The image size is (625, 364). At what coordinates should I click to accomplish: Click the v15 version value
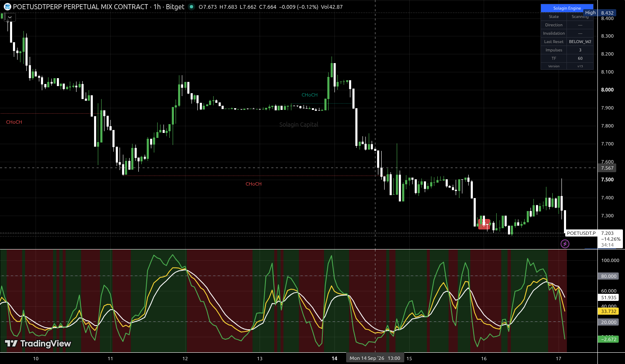click(x=580, y=66)
